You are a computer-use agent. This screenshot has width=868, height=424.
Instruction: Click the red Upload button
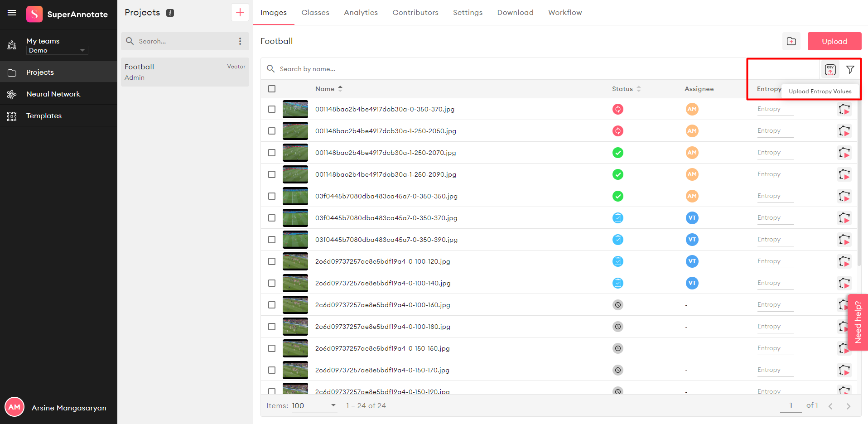(834, 41)
